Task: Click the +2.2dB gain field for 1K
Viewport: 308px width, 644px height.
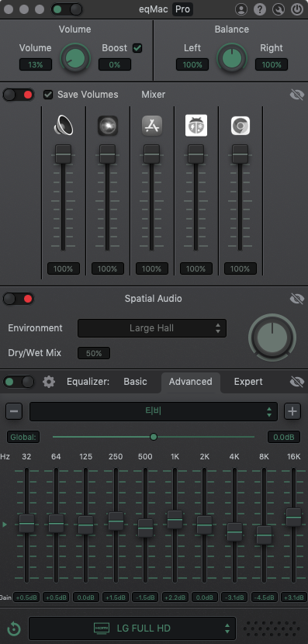Action: [x=175, y=597]
